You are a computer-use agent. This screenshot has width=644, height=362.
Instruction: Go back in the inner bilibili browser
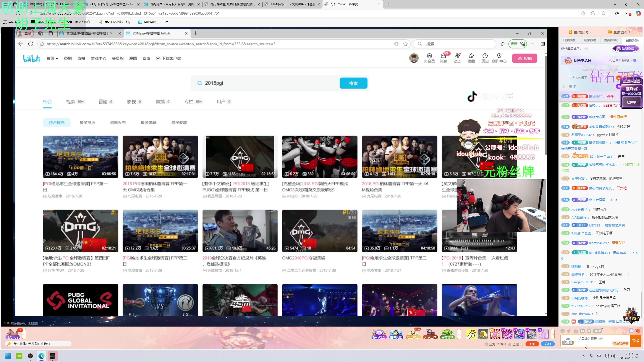pyautogui.click(x=21, y=44)
